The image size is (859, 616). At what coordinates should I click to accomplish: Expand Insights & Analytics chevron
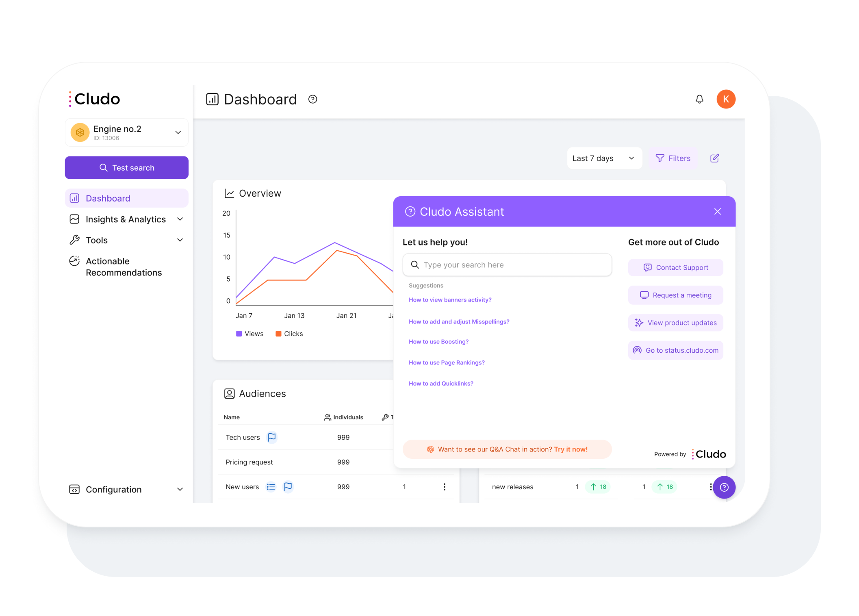click(180, 219)
